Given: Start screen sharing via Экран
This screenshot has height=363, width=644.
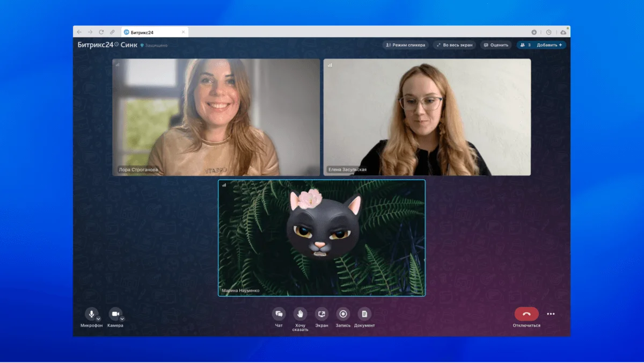Looking at the screenshot, I should click(x=321, y=314).
